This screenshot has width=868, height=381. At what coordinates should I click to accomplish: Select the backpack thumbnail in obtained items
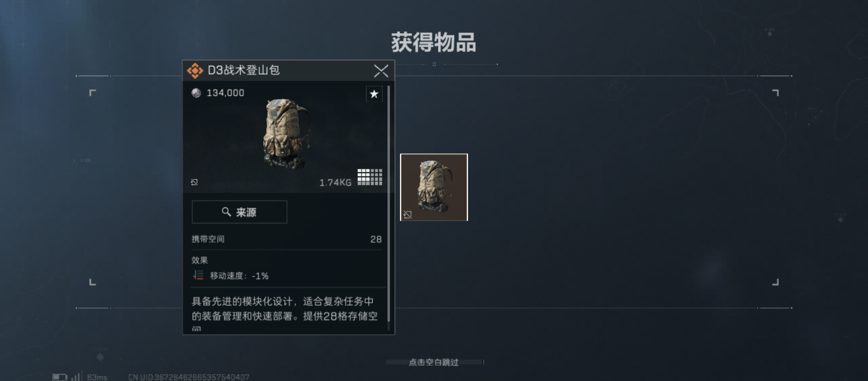434,187
